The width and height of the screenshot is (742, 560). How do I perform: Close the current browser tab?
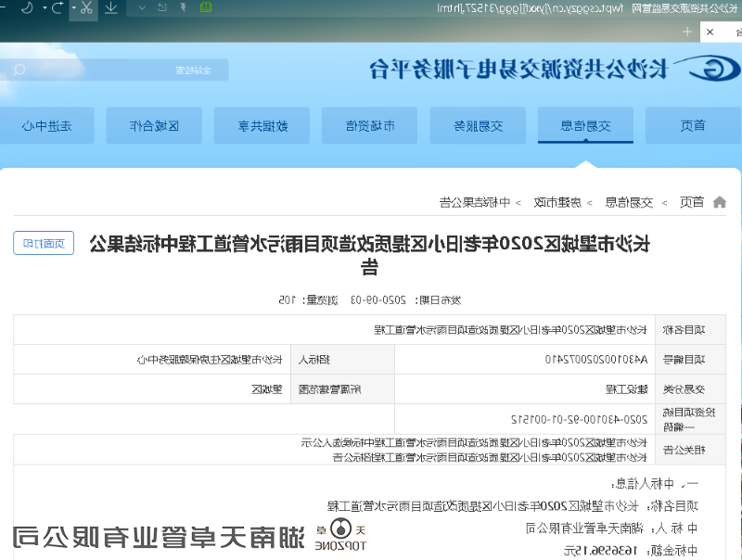click(x=710, y=32)
